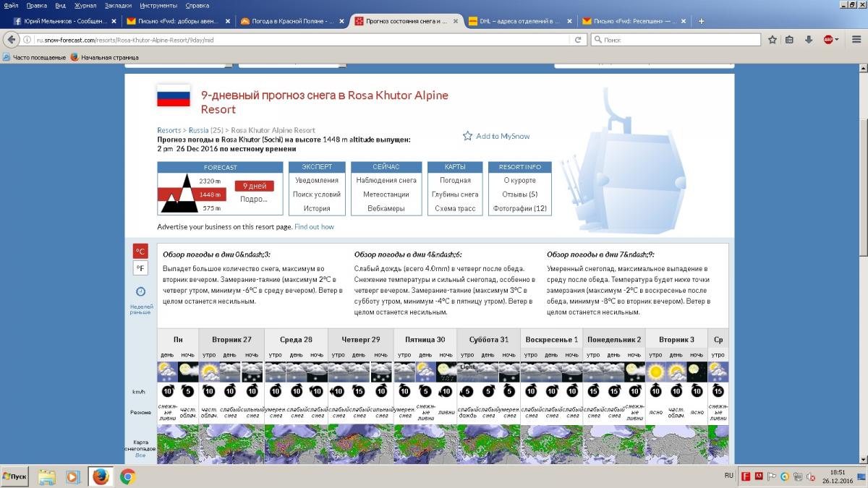Open the bookmarks list icon

(790, 40)
